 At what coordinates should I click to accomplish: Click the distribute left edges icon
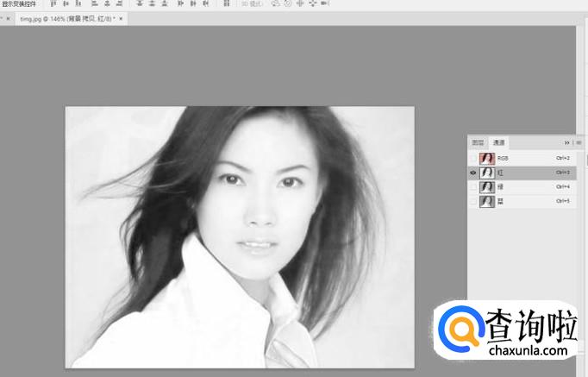click(x=181, y=3)
